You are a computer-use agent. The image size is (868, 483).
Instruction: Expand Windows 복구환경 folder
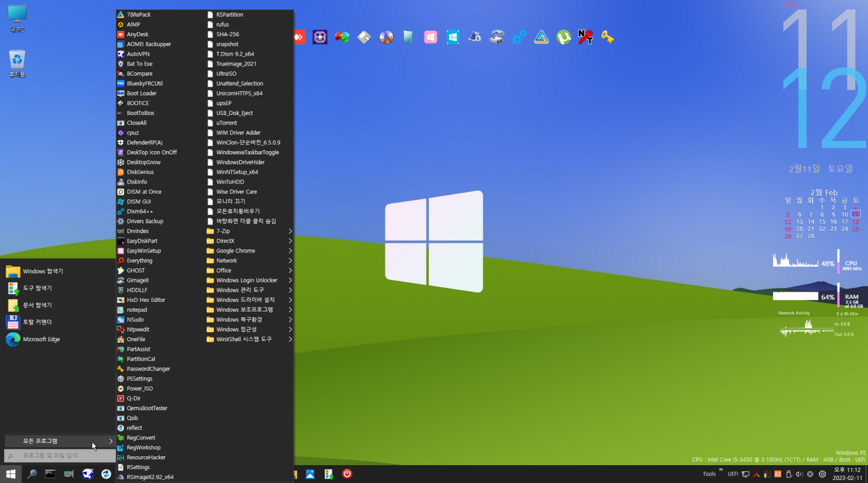point(250,320)
